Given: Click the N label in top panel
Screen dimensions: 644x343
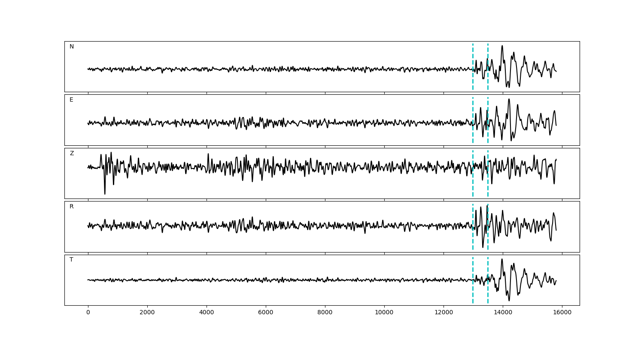Looking at the screenshot, I should (x=72, y=47).
